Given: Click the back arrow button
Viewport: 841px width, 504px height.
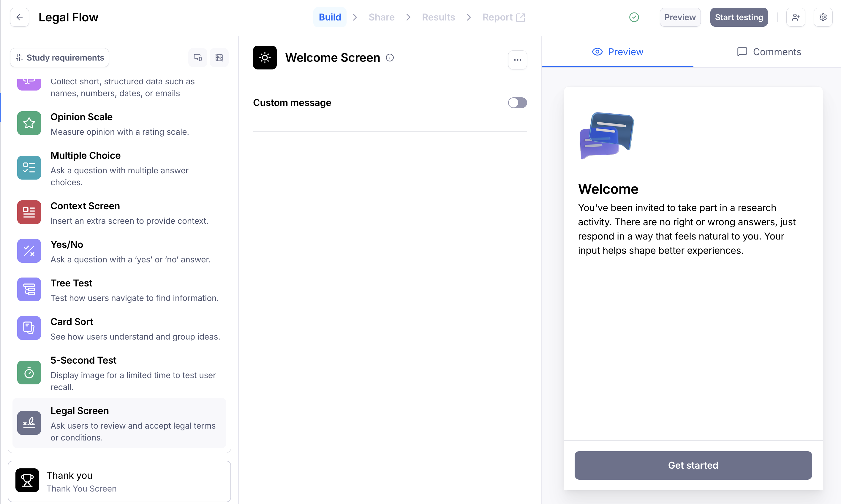Looking at the screenshot, I should click(x=19, y=17).
